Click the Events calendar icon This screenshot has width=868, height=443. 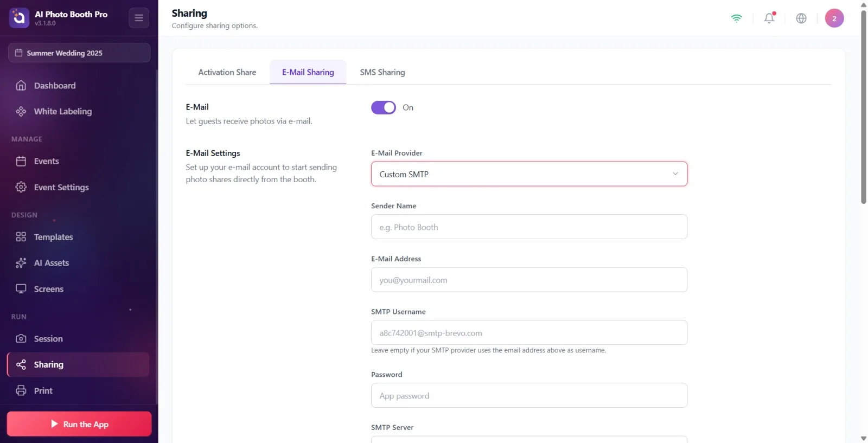(x=21, y=161)
